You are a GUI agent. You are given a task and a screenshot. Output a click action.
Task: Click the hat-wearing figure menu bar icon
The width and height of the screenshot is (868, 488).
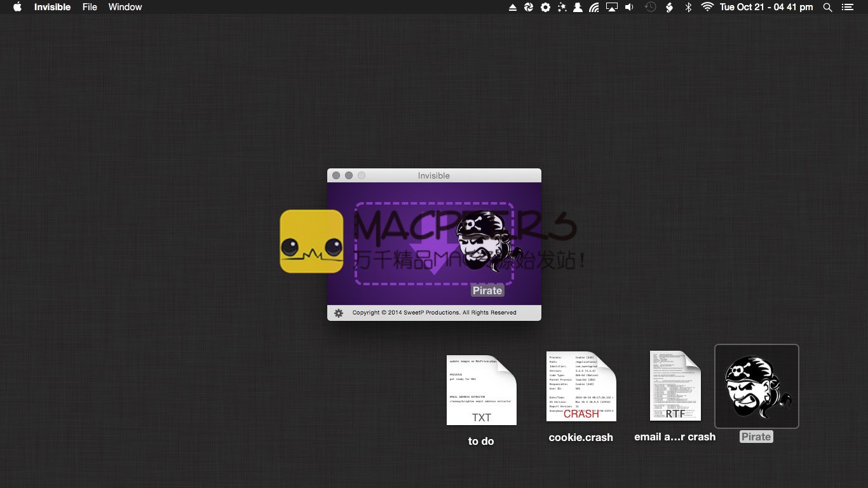[x=578, y=7]
